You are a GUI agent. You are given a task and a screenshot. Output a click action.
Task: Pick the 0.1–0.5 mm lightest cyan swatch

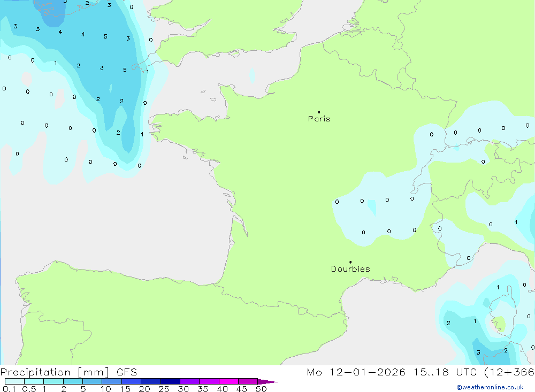(14, 381)
